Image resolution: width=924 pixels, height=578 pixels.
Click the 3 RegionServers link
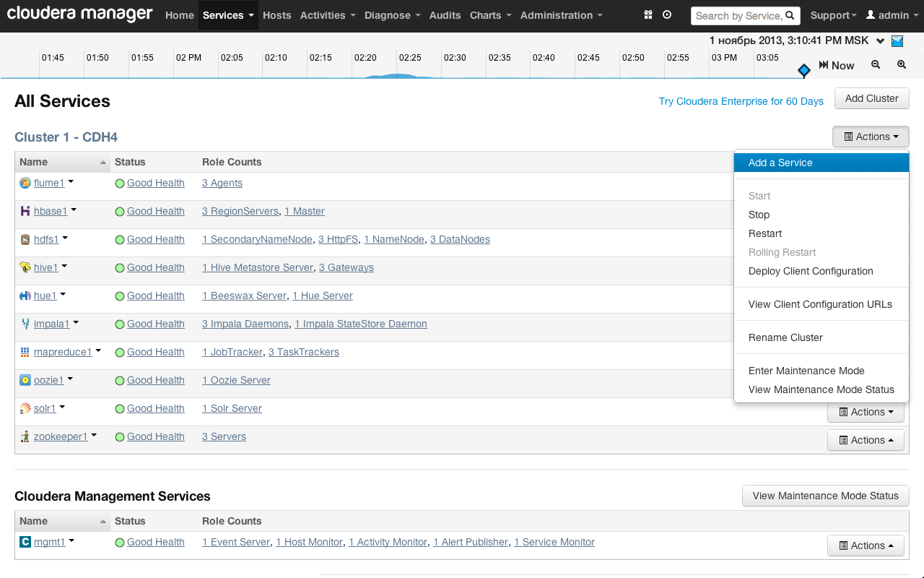240,211
